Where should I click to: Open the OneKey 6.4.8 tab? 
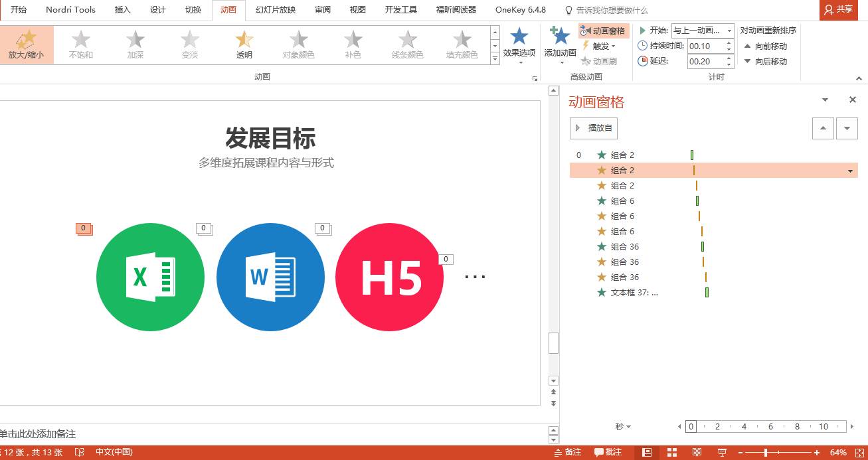click(x=521, y=10)
